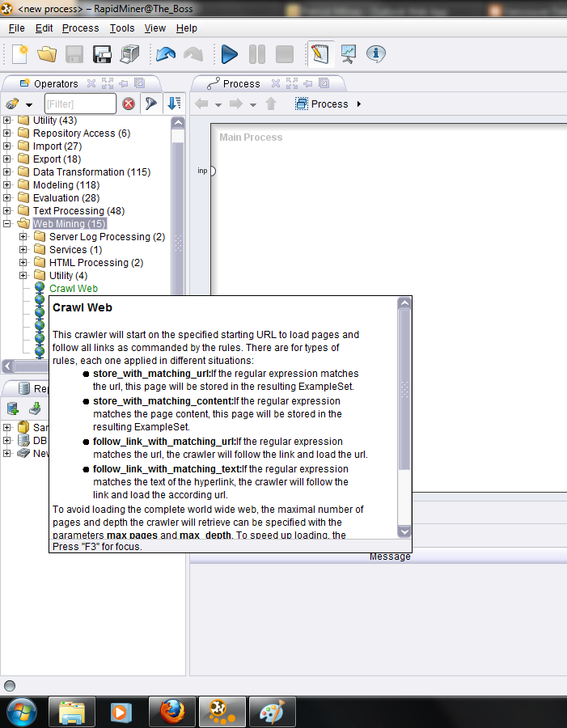This screenshot has width=567, height=728.
Task: Select the Services (1) tree item
Action: 75,250
